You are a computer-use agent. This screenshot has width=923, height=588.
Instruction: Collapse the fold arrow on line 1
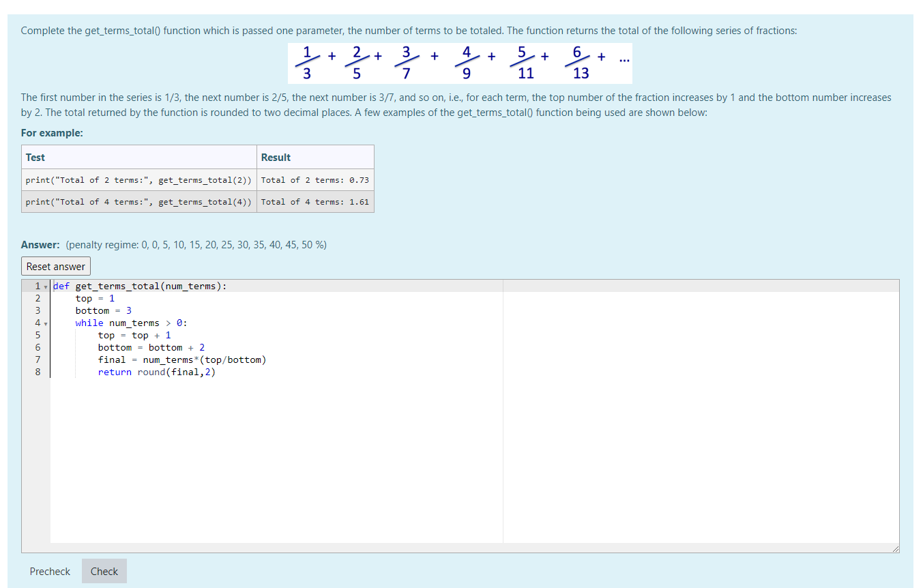tap(46, 286)
